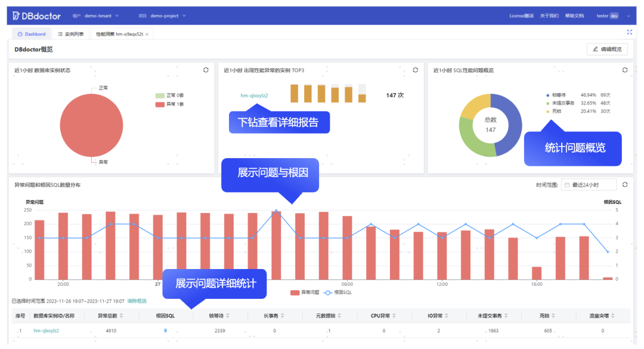Viewport: 644px width, 349px height.
Task: Click the 死锁 value 605
Action: (x=548, y=331)
